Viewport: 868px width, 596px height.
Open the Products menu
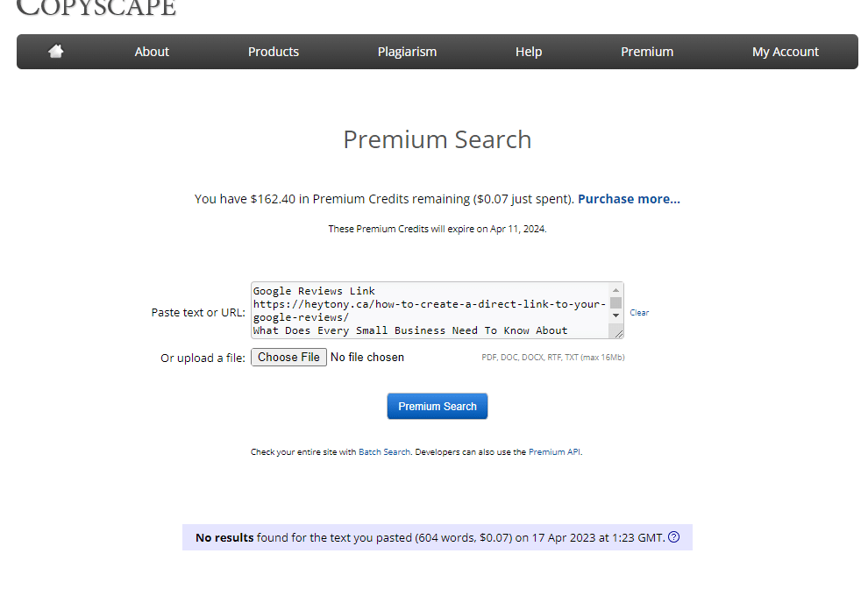[x=274, y=52]
